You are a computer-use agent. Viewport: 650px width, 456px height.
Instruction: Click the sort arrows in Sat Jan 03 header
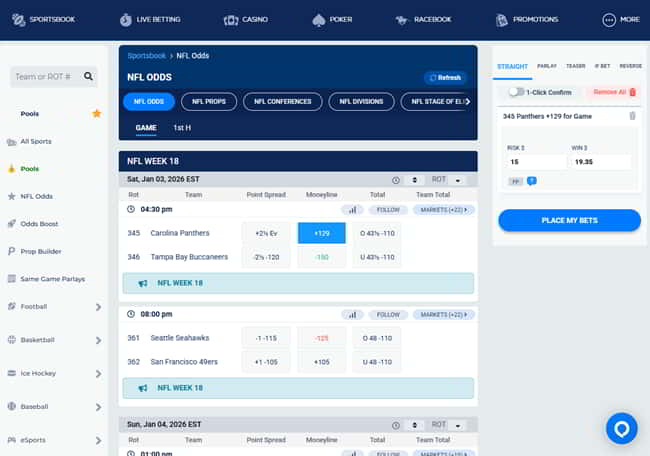(x=414, y=180)
